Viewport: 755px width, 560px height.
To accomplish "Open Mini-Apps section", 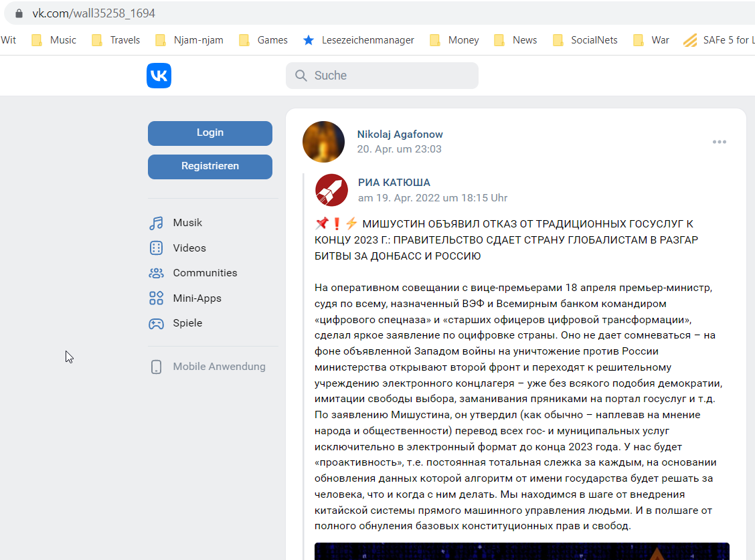I will [197, 298].
